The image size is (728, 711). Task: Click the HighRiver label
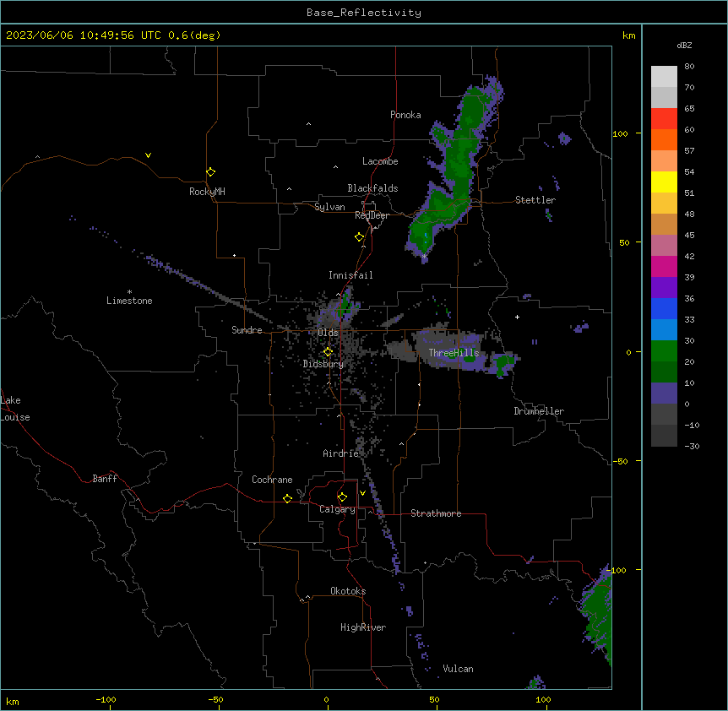pos(363,627)
